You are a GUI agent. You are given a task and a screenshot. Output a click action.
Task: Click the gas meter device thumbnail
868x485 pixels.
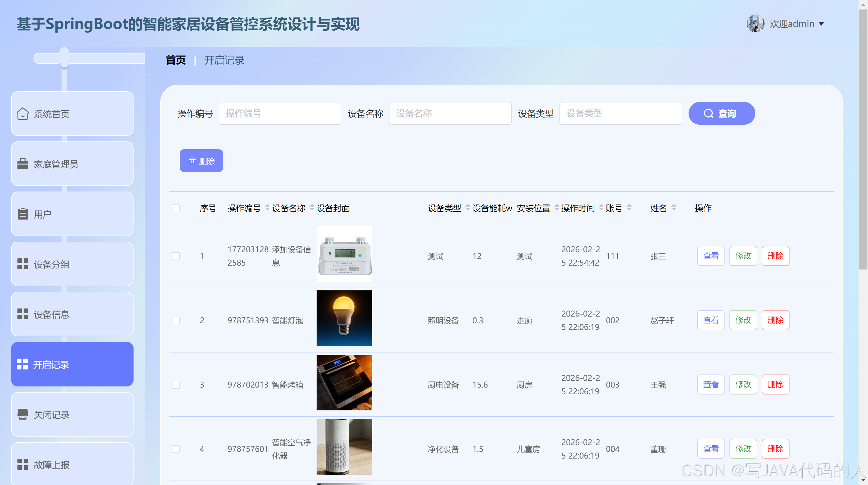coord(344,254)
